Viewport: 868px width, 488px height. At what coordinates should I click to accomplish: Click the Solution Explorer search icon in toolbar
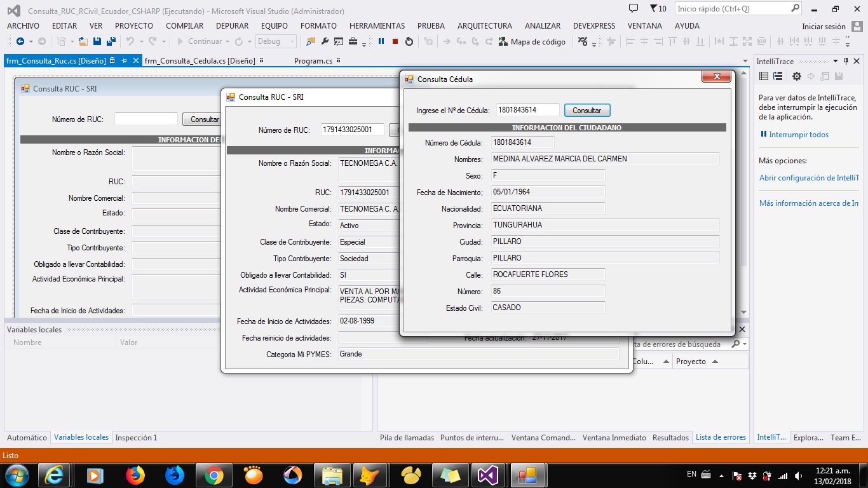[311, 41]
